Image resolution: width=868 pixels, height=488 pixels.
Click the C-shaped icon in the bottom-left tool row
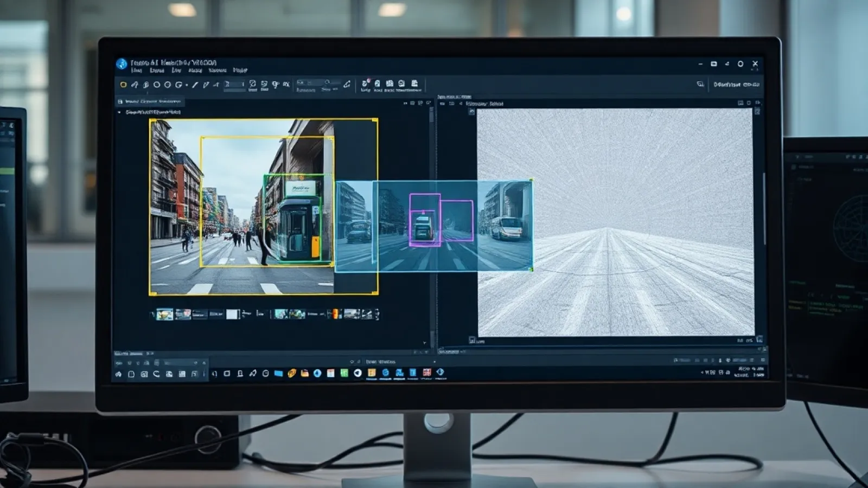[156, 374]
